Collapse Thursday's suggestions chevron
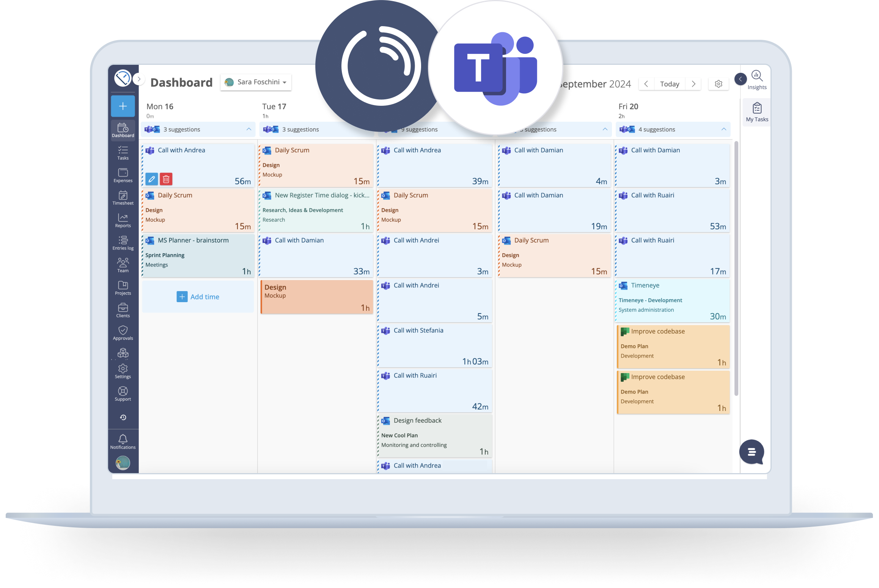 605,129
